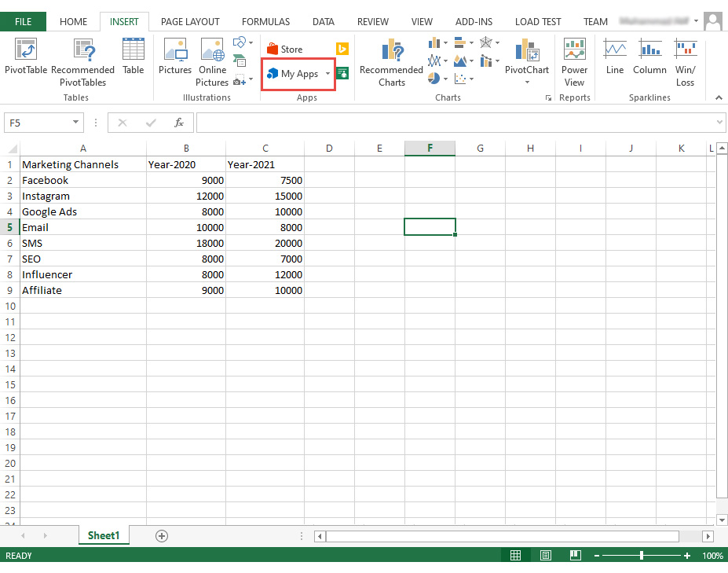Insert Pictures from the Illustrations group
728x573 pixels.
click(x=174, y=59)
